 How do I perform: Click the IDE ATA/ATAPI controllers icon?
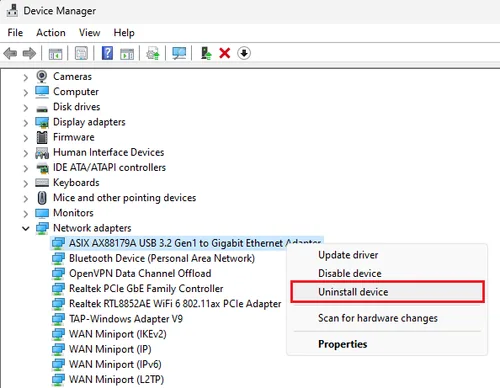tap(42, 168)
